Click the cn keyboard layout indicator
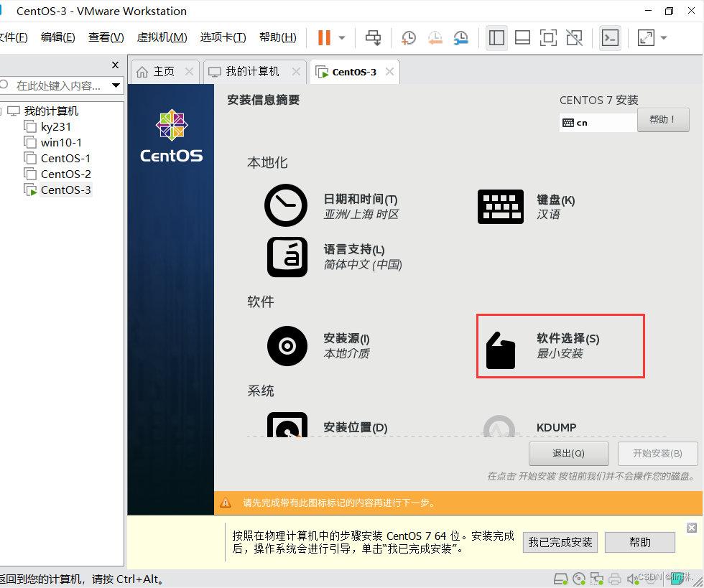The image size is (704, 588). [x=598, y=123]
